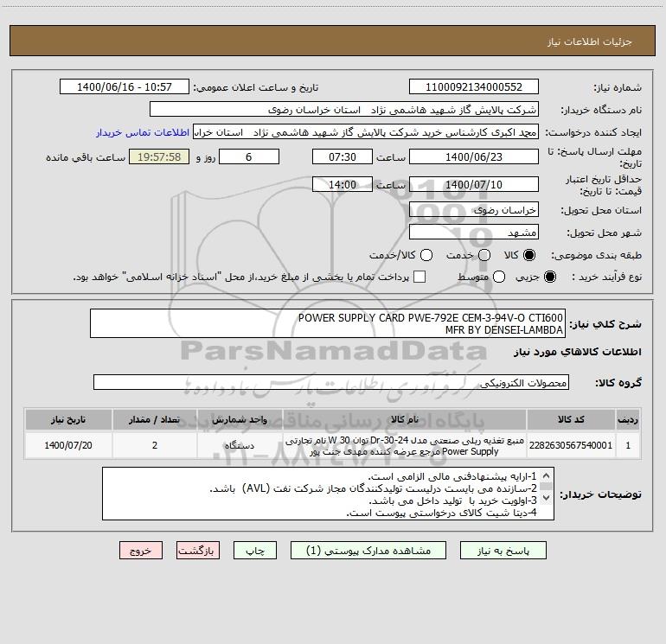Click the گروه کالا field محصولات الکترونیکی
The width and height of the screenshot is (666, 644).
point(331,382)
